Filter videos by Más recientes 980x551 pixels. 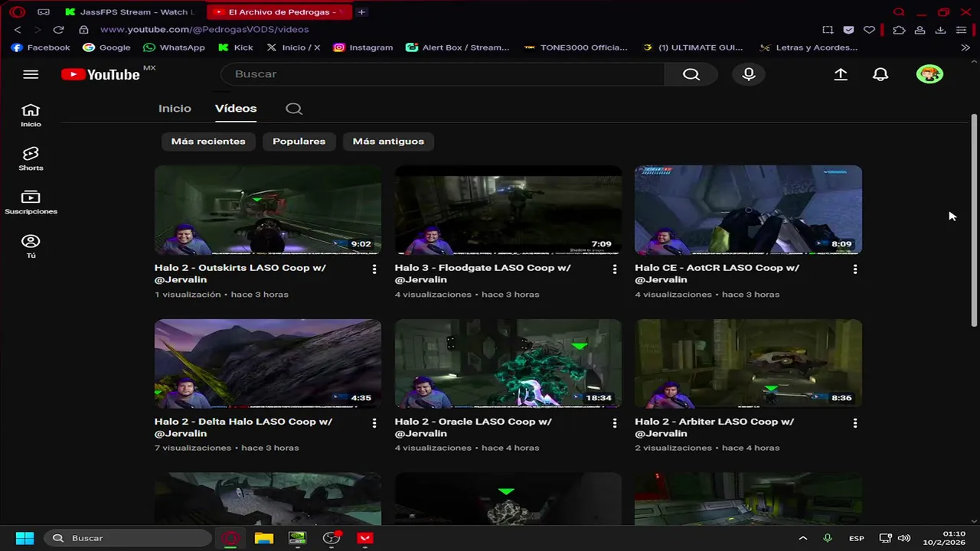pos(208,142)
